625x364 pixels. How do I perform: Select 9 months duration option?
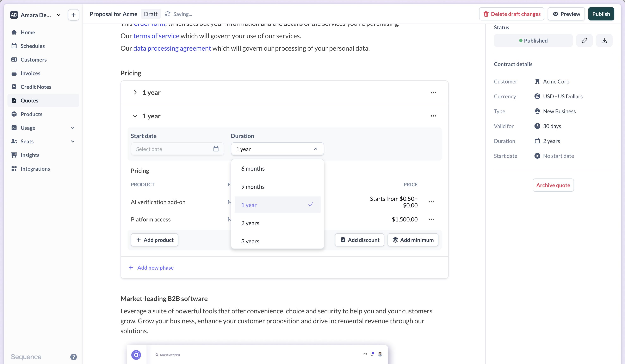tap(277, 187)
